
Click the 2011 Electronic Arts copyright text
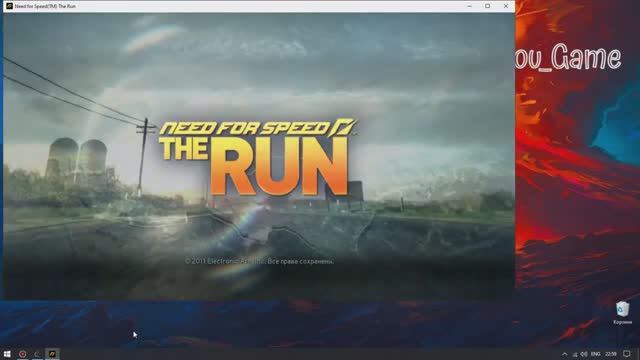[x=259, y=261]
